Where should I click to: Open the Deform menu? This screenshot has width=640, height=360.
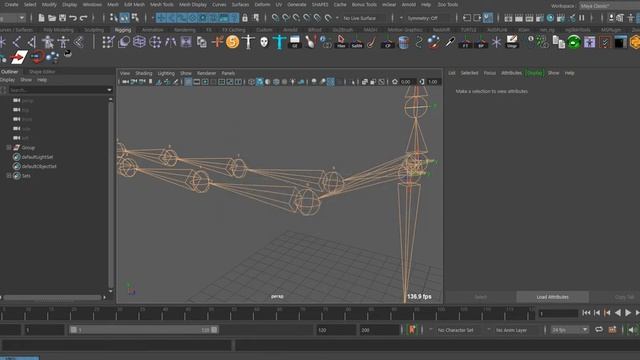(262, 4)
